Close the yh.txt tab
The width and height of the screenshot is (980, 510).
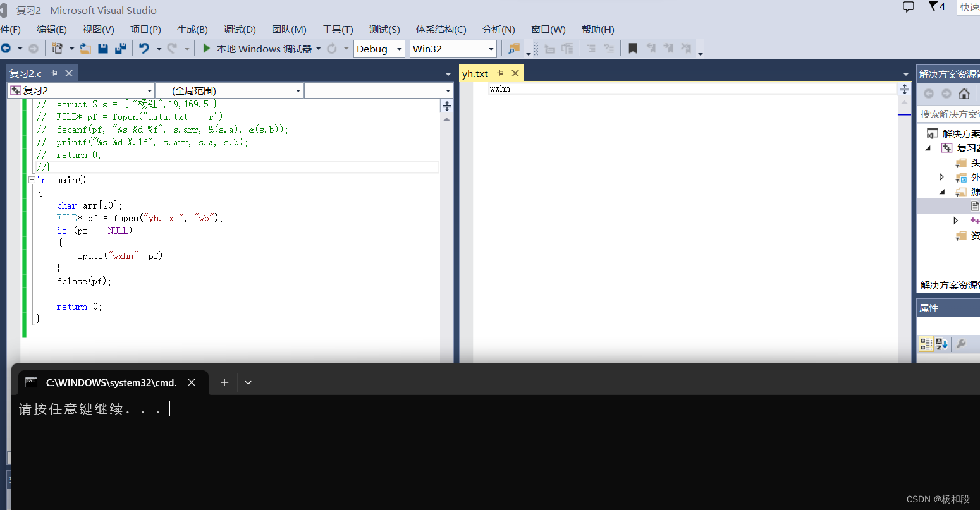pyautogui.click(x=515, y=73)
